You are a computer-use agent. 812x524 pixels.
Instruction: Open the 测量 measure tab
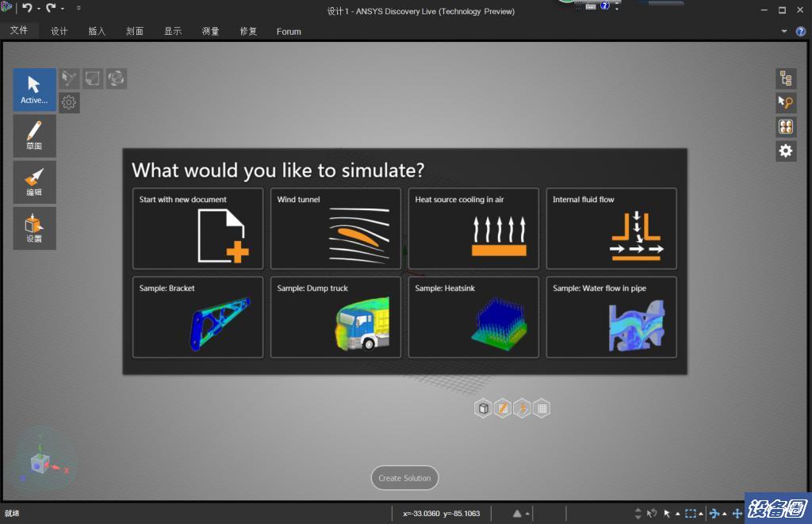click(210, 31)
